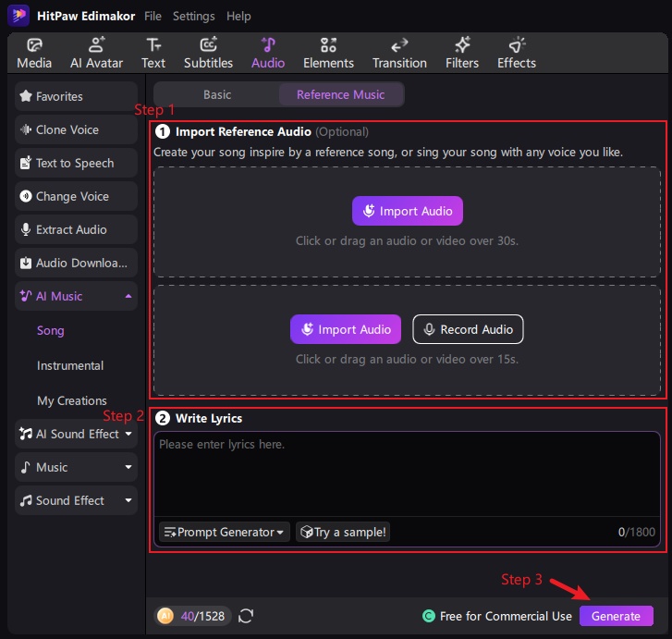This screenshot has width=672, height=639.
Task: Click Import Audio for 30s reference
Action: click(408, 211)
